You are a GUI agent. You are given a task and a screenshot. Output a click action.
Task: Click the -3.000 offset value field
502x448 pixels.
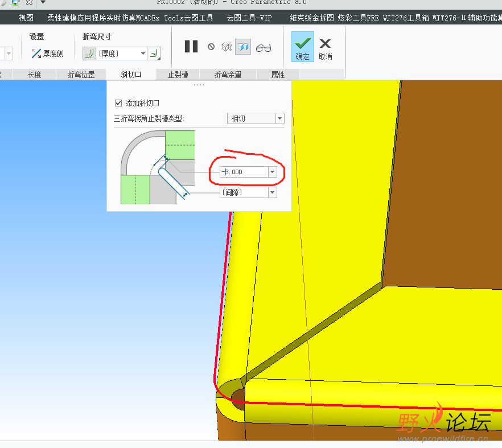[244, 172]
